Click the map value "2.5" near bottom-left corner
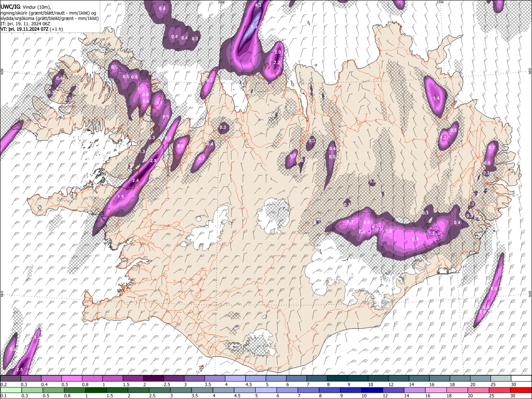The height and width of the screenshot is (399, 532). pyautogui.click(x=20, y=369)
